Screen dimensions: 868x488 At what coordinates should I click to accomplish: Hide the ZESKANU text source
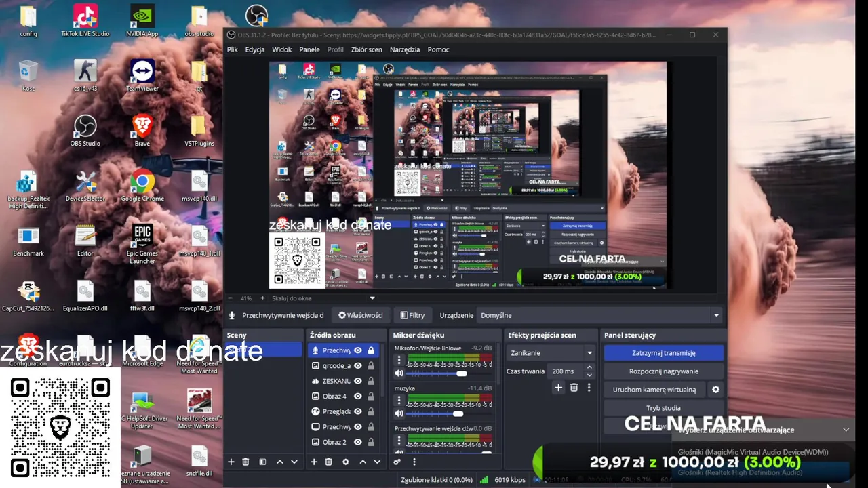pyautogui.click(x=358, y=381)
